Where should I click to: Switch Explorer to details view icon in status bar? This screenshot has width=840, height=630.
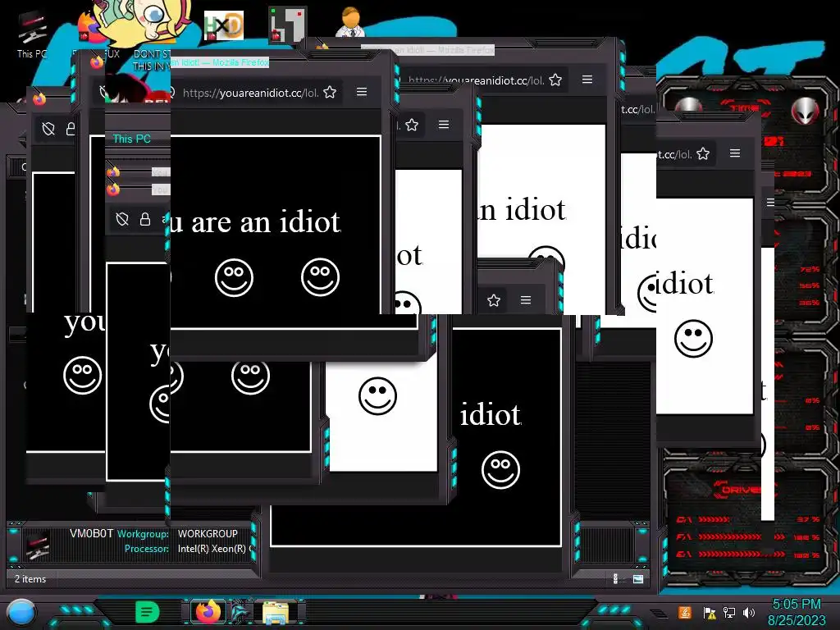coord(615,578)
